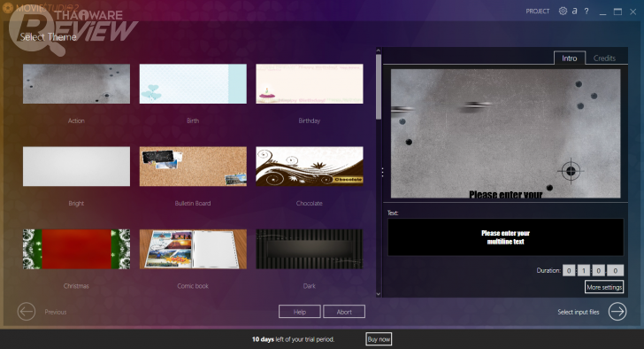The width and height of the screenshot is (644, 349).
Task: Click the 'Duration:' label
Action: (x=548, y=270)
